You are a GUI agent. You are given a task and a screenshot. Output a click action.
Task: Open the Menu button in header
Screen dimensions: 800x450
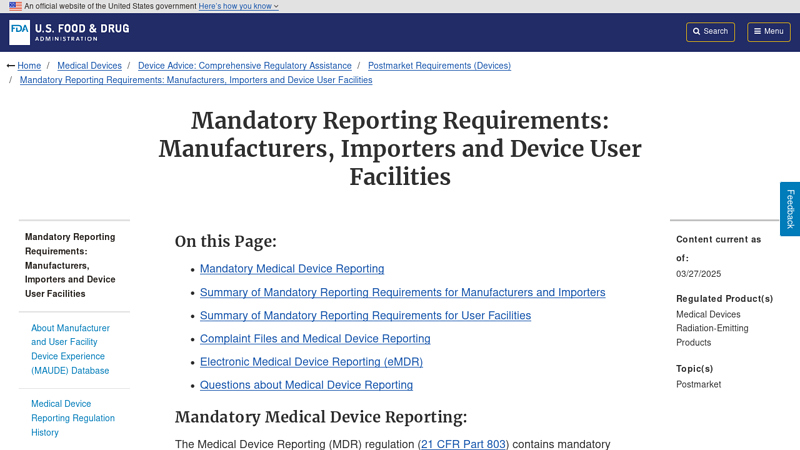point(768,32)
